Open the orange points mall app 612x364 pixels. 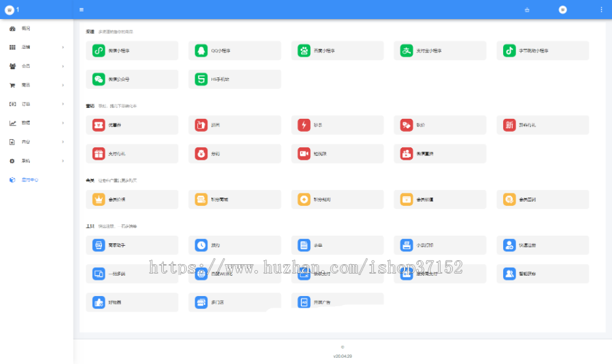[235, 200]
